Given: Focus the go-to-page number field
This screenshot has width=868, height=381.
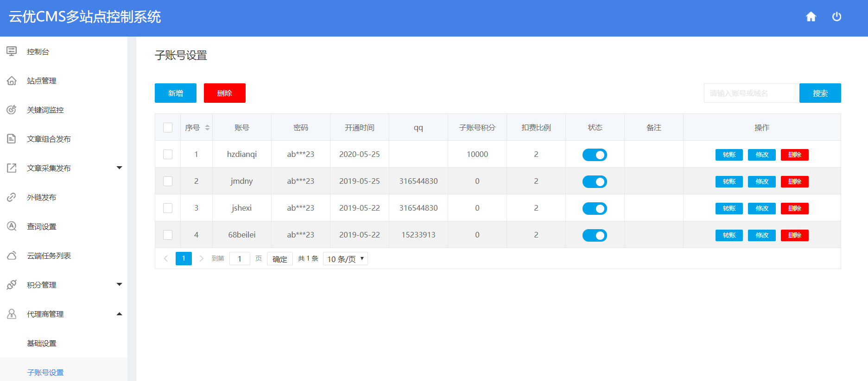Looking at the screenshot, I should [x=240, y=259].
